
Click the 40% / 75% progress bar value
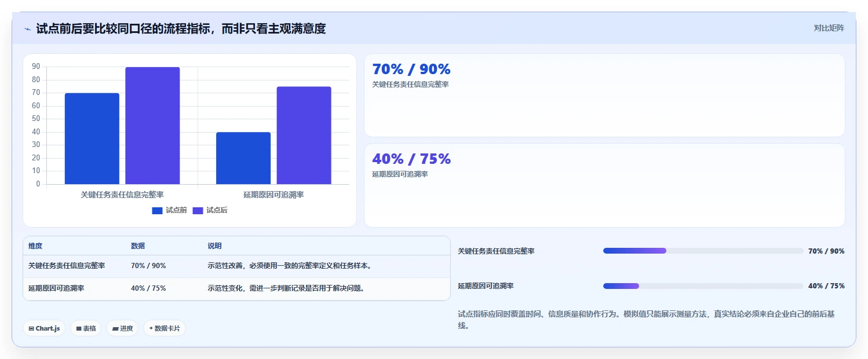[x=826, y=286]
